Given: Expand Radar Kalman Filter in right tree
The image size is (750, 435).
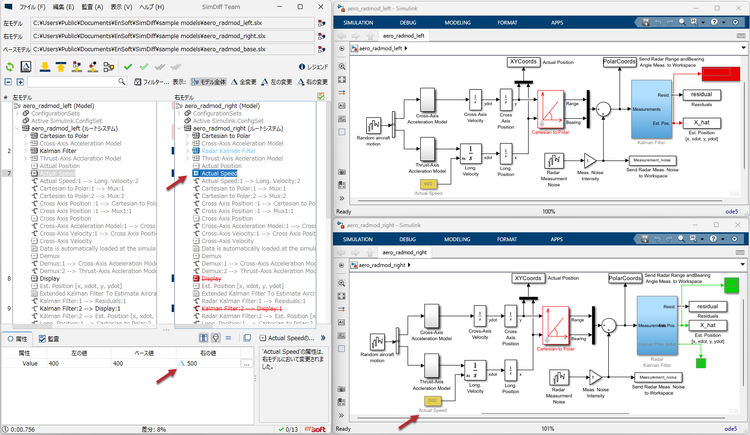Looking at the screenshot, I should point(187,151).
